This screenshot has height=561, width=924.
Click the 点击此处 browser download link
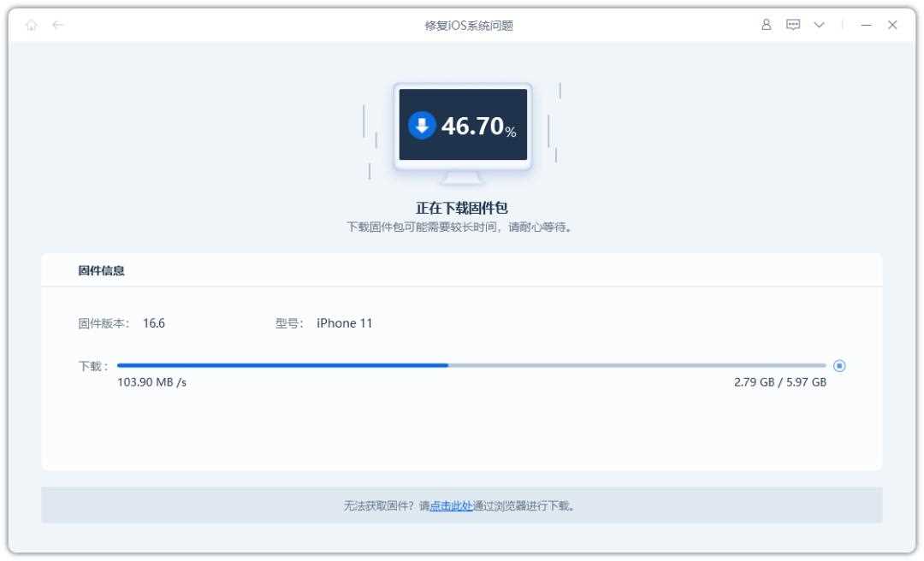point(451,505)
